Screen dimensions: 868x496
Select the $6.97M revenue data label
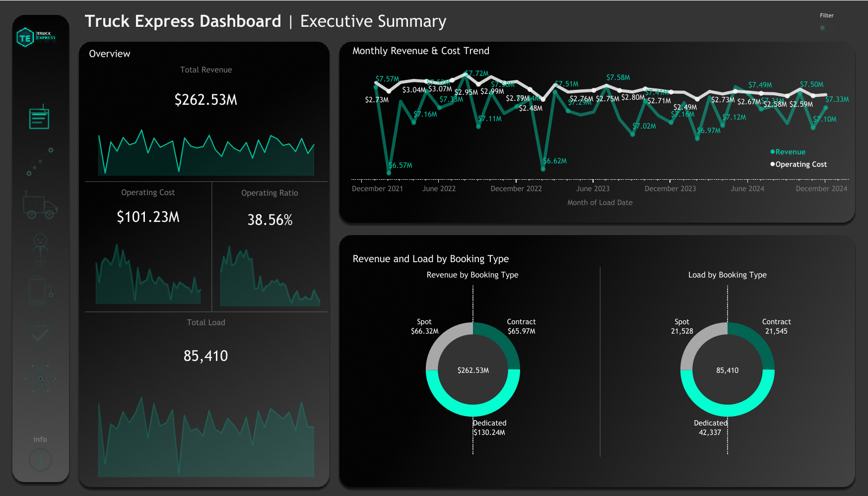(709, 131)
